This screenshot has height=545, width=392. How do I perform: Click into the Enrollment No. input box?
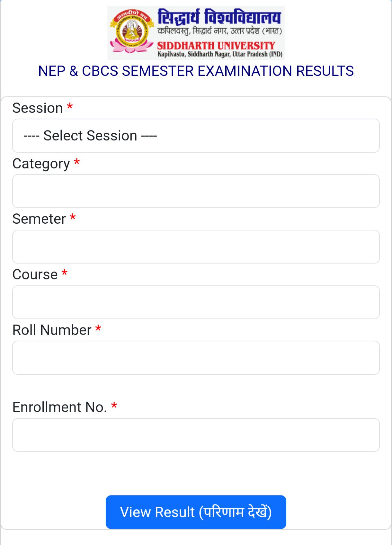click(x=196, y=435)
